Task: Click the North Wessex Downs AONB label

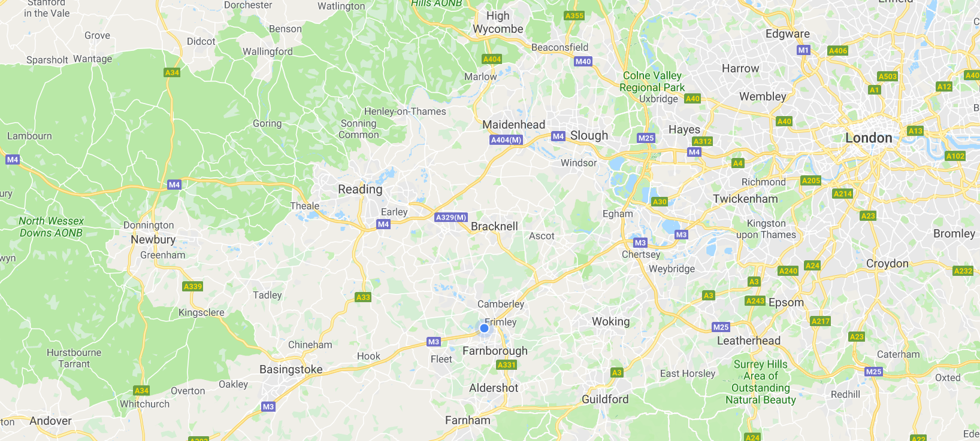Action: click(x=51, y=227)
